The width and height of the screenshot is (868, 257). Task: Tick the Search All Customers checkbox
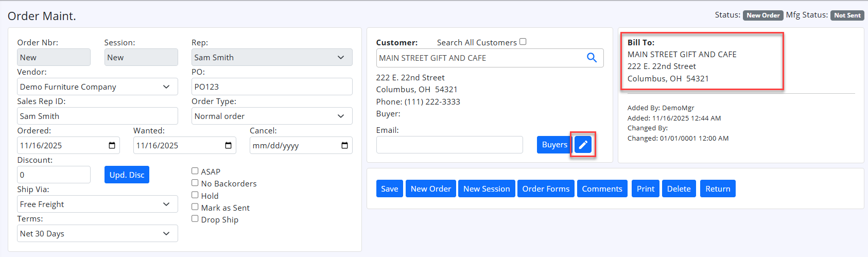[523, 42]
